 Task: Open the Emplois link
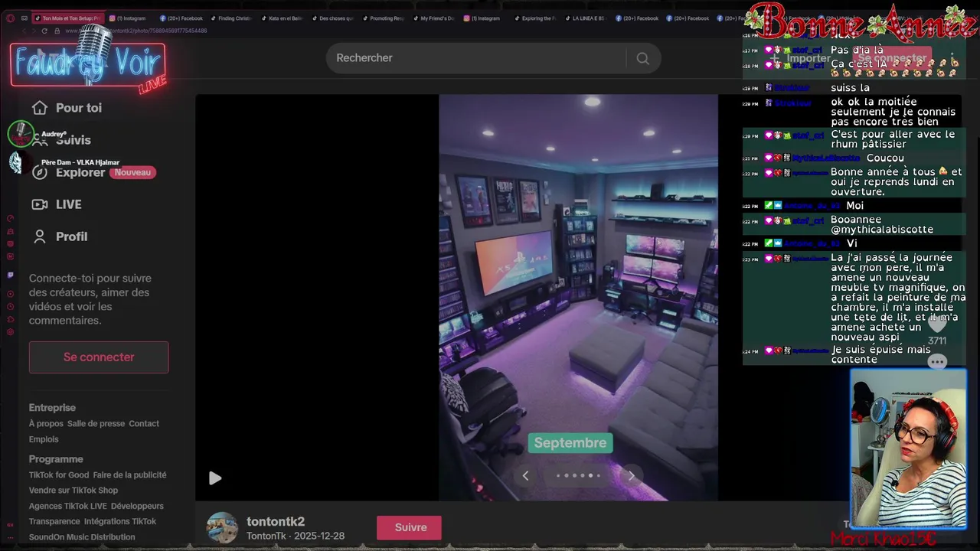coord(44,439)
